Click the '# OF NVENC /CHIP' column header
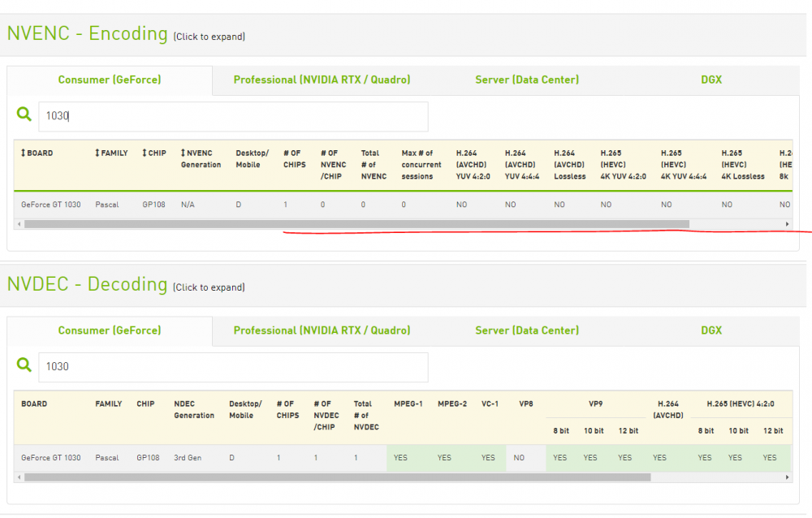Viewport: 812px width, 518px height. [334, 165]
